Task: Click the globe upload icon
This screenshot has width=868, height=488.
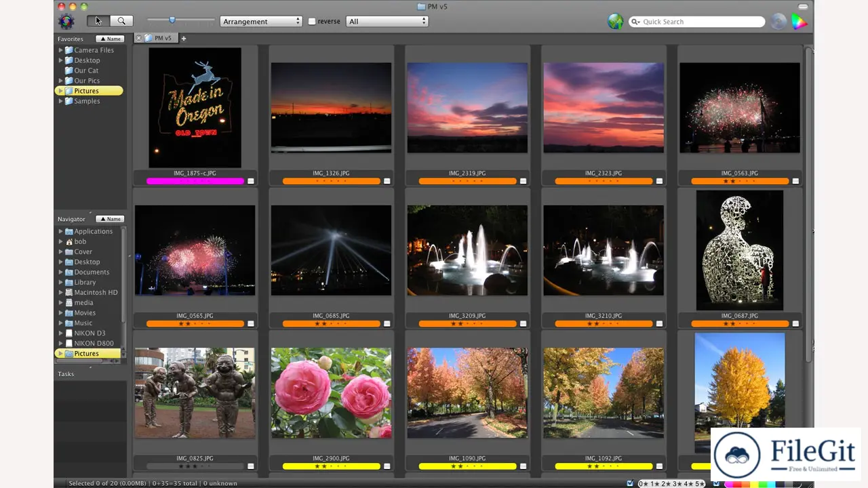Action: coord(615,22)
